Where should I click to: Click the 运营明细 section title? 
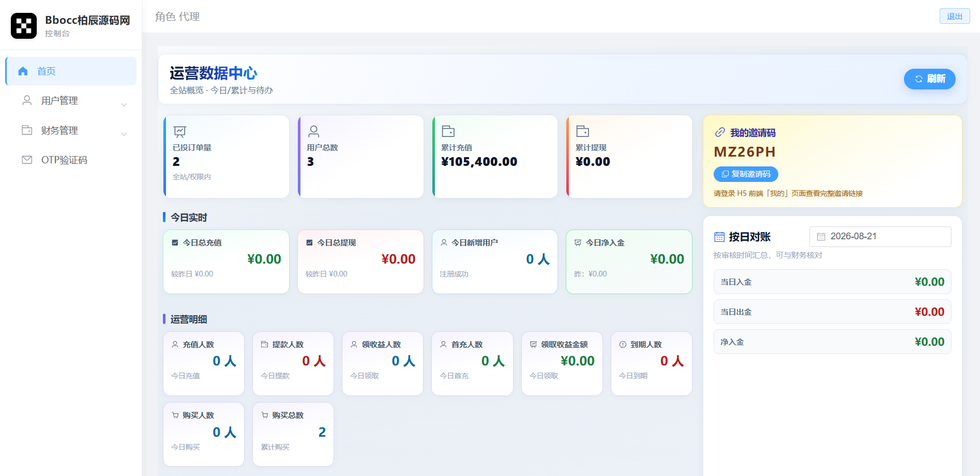[x=189, y=319]
